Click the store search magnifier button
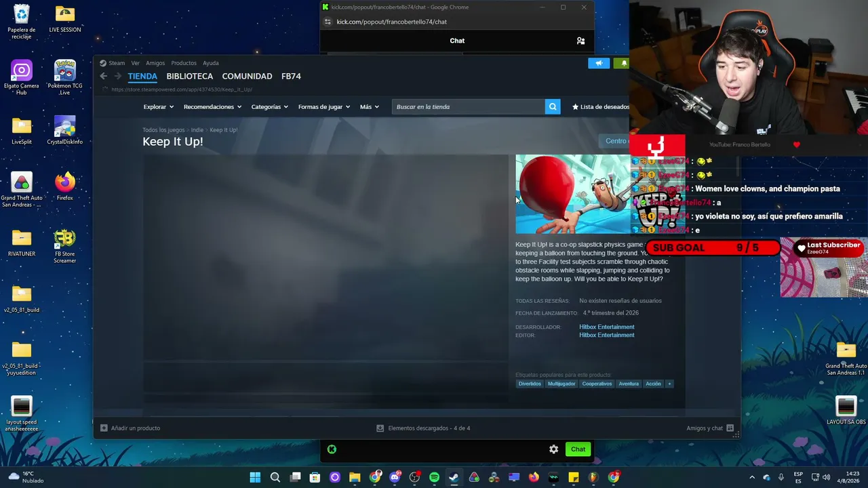Screen dimensions: 868x488 553,106
